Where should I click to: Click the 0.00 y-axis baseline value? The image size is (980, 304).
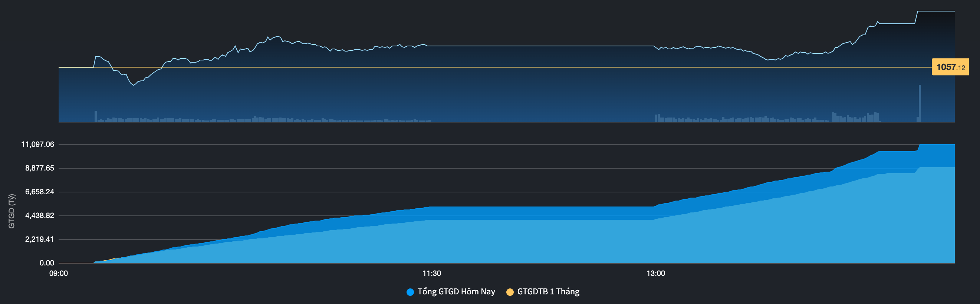[x=46, y=263]
